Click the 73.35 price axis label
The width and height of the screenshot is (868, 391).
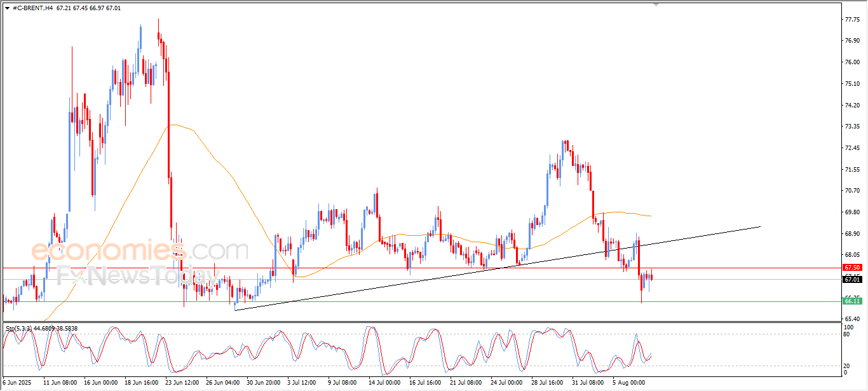pos(853,126)
